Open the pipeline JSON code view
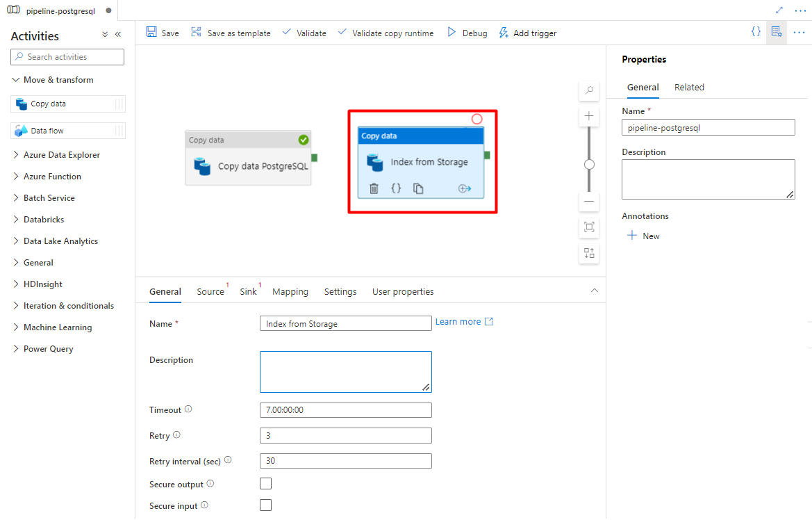Screen dimensions: 812x520 756,31
